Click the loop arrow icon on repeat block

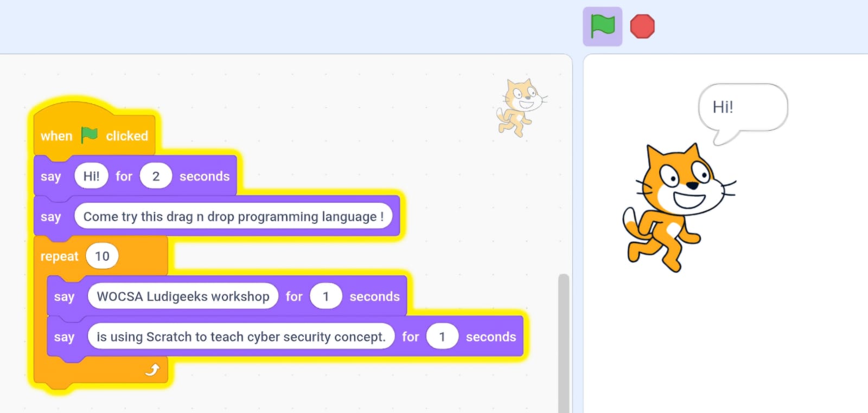[x=152, y=370]
